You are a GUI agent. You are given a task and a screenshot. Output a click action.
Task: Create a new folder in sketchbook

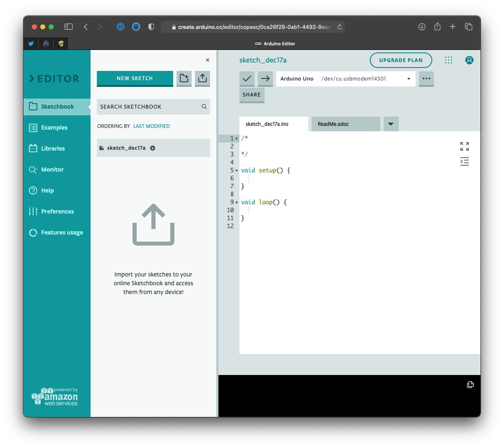184,78
